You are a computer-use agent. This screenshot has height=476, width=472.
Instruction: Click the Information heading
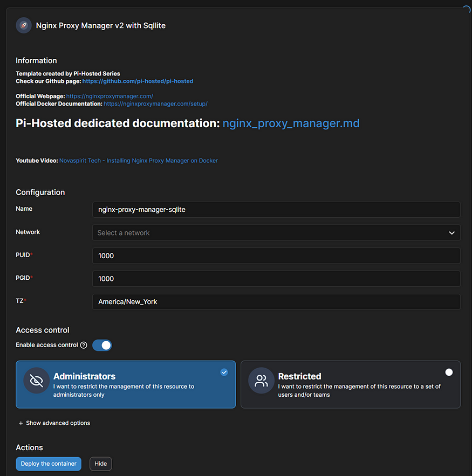(36, 60)
